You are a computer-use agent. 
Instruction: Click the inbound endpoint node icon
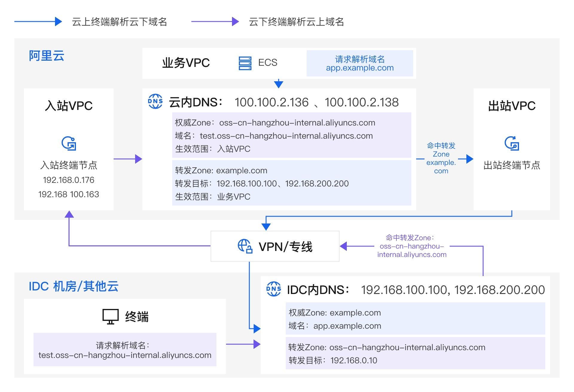[69, 143]
